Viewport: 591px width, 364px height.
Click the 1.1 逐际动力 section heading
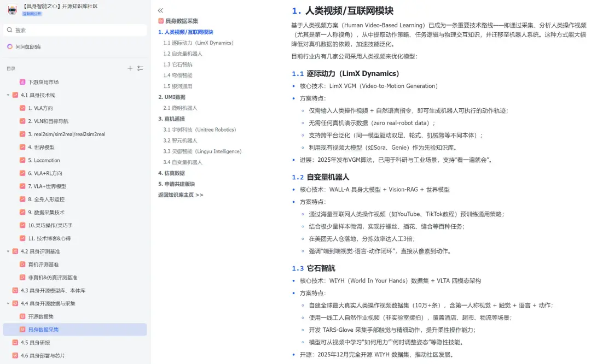tap(345, 73)
